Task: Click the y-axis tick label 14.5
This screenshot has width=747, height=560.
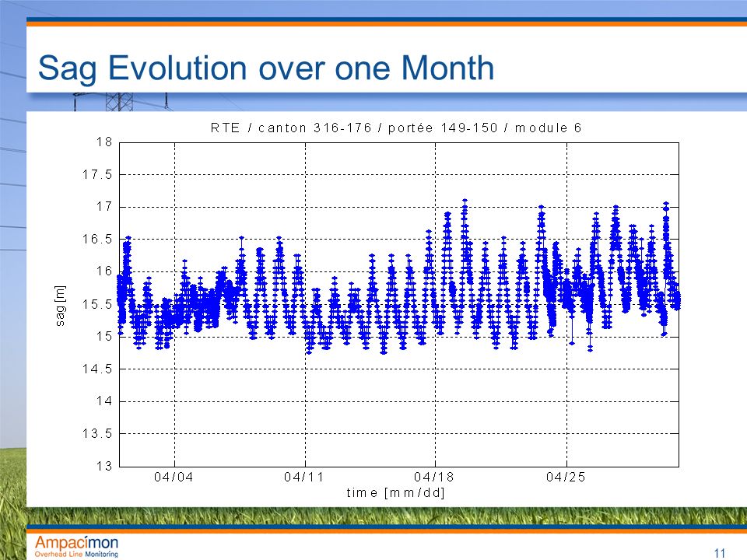Action: coord(98,369)
